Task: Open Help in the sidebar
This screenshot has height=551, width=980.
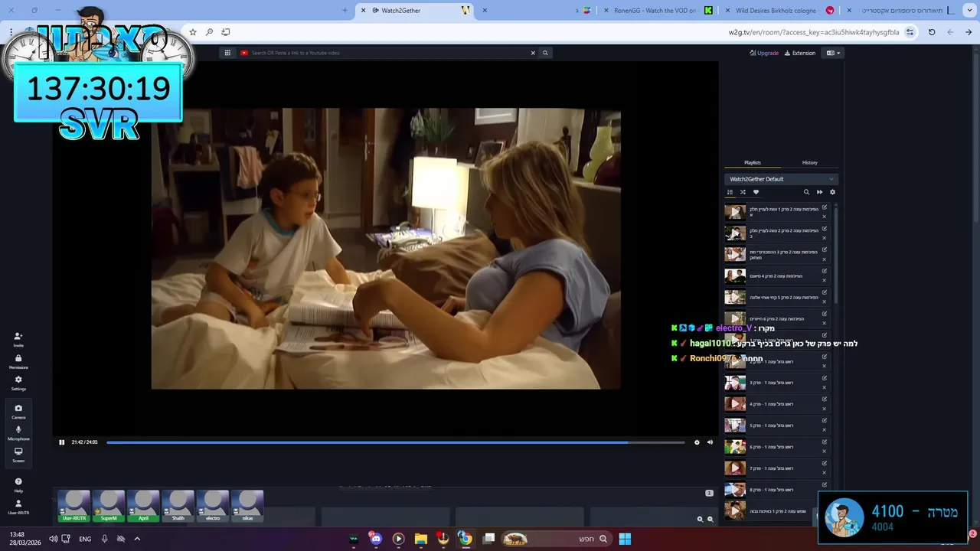Action: [18, 485]
